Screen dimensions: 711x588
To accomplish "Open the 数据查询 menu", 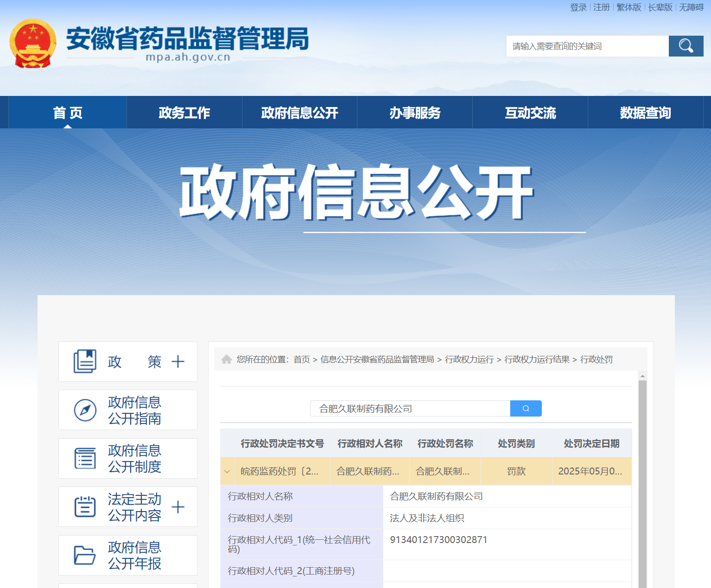I will click(646, 113).
